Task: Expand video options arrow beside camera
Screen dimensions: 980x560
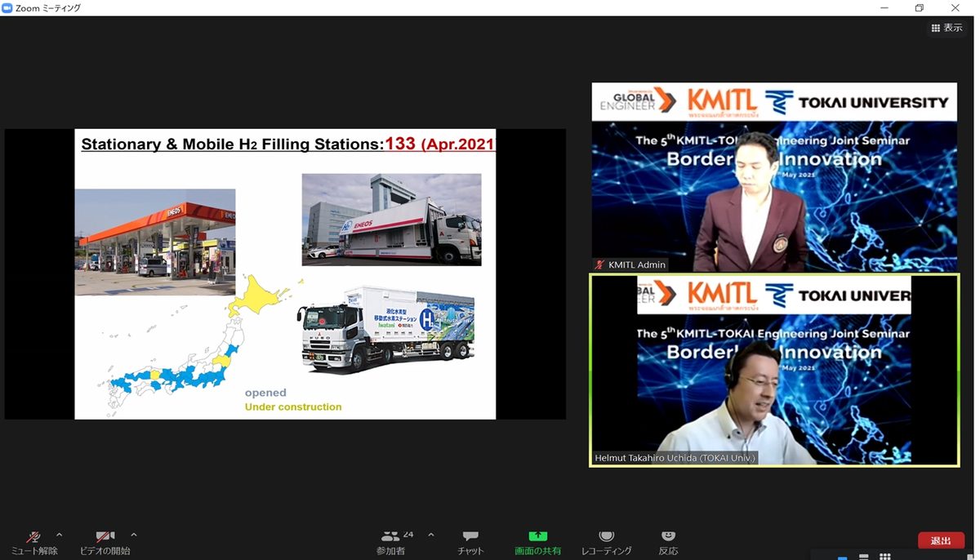Action: (x=134, y=536)
